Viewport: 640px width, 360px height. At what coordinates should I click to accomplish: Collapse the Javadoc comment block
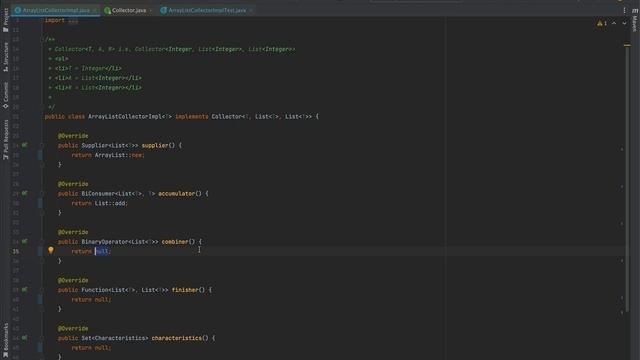coord(42,40)
